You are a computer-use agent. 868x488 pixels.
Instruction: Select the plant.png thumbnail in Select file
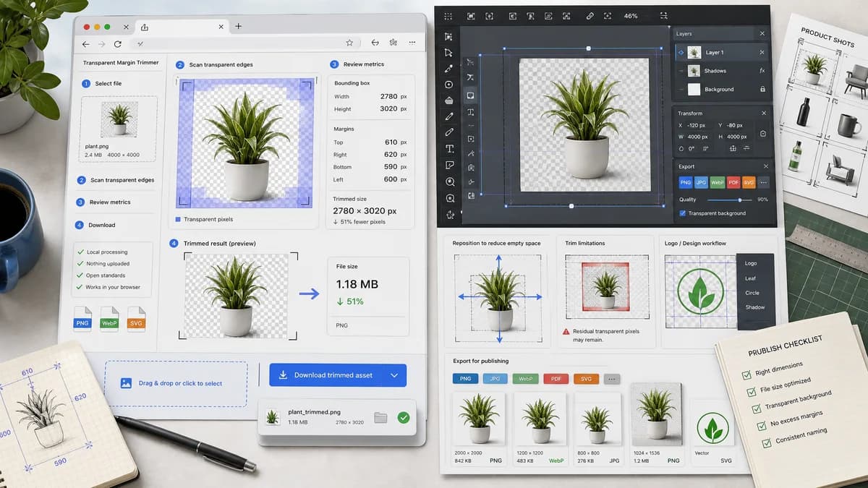pos(119,119)
